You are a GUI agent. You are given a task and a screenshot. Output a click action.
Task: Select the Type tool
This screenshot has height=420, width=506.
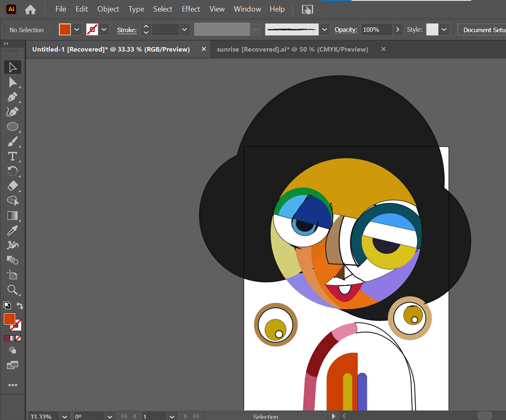click(x=13, y=156)
